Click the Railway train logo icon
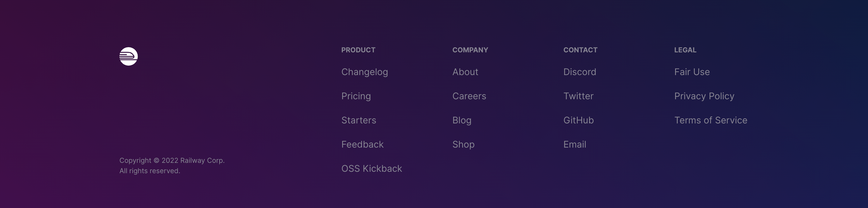 (128, 56)
